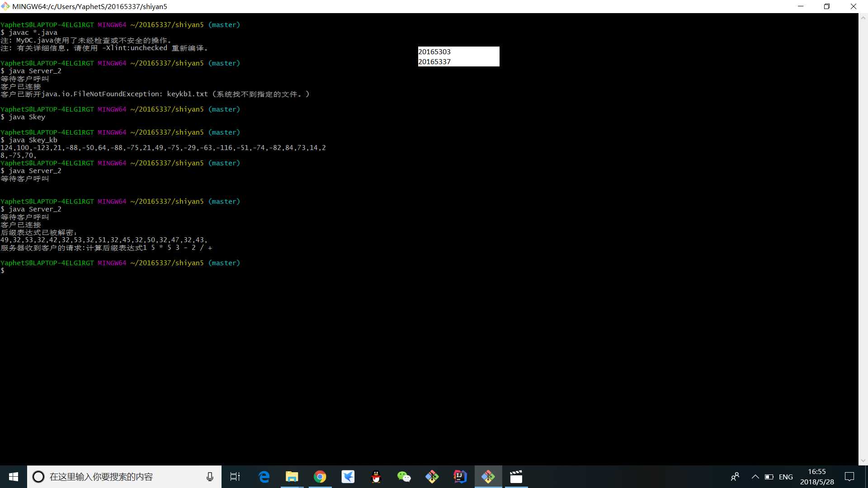Close the MINGW64 terminal window
Viewport: 868px width, 488px height.
[854, 6]
